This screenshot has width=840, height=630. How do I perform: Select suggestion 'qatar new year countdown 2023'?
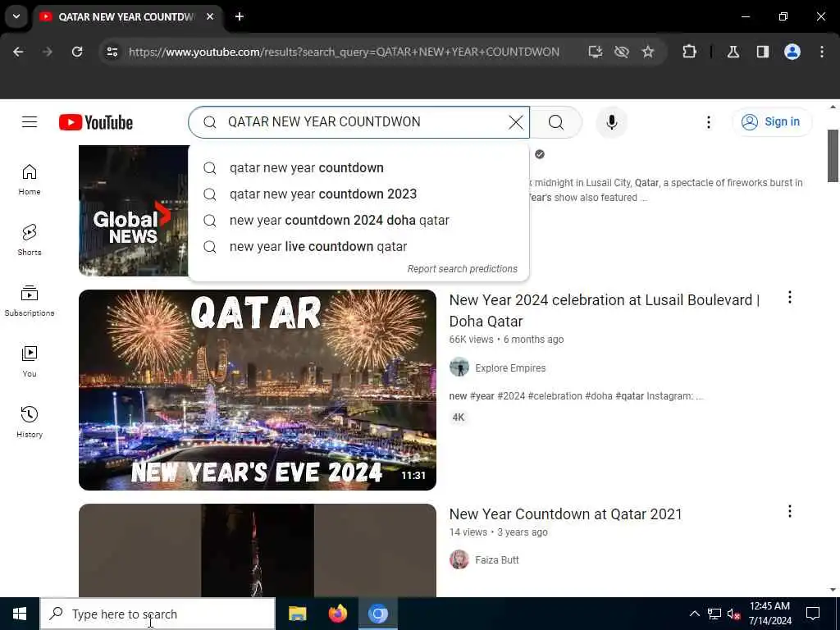[358, 194]
